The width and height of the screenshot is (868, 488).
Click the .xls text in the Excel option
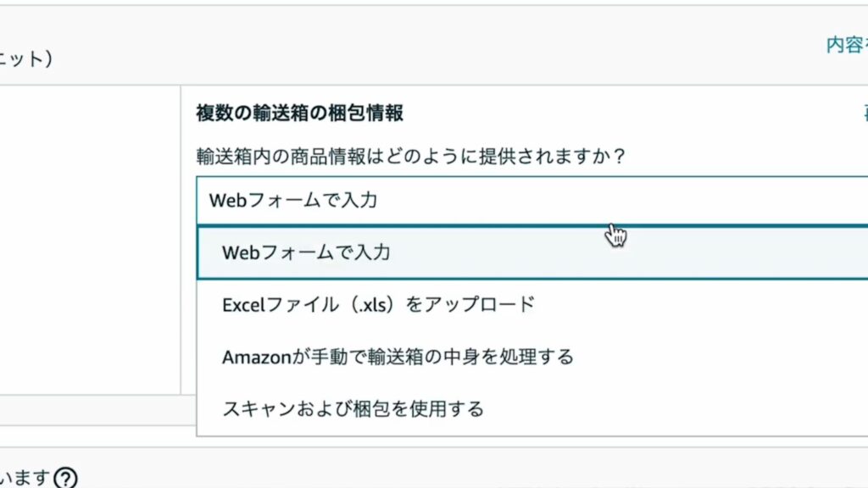pyautogui.click(x=373, y=304)
